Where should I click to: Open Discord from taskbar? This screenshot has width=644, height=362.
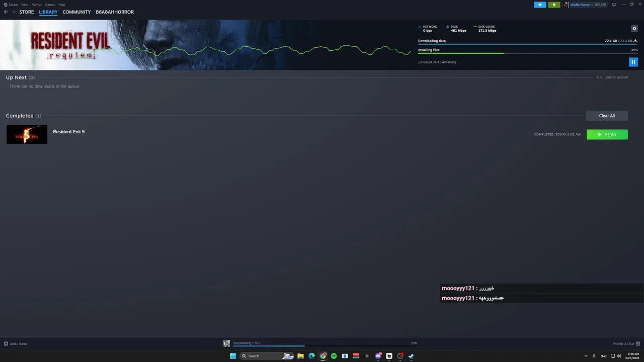[378, 356]
